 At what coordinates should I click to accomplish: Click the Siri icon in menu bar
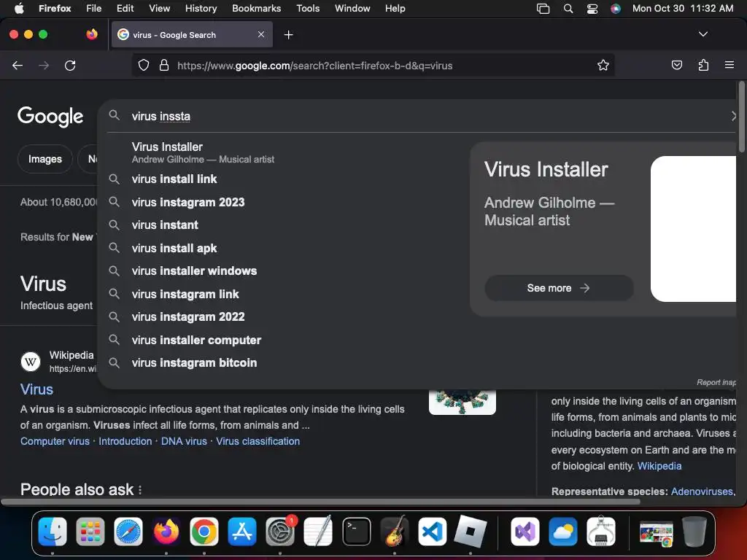pos(616,8)
